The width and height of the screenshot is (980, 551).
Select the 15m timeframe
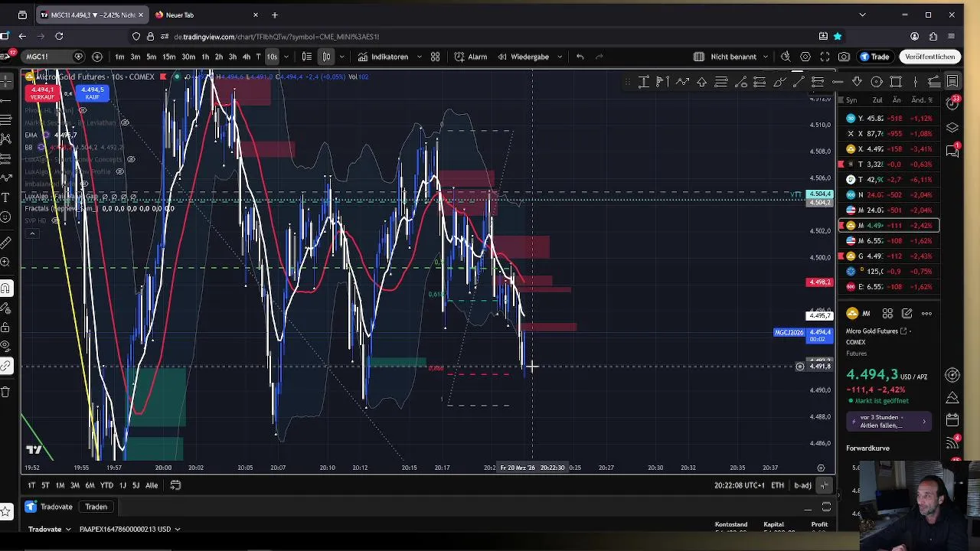pyautogui.click(x=168, y=57)
